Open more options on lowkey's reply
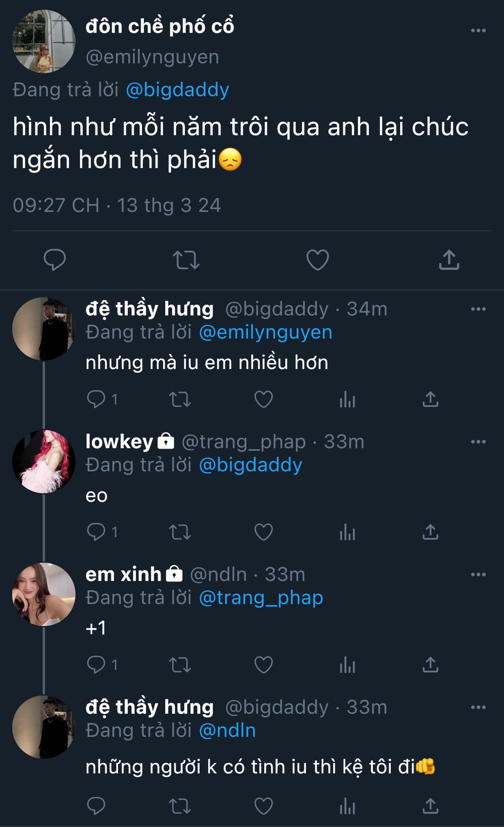Screen dimensions: 504x827 point(478,442)
